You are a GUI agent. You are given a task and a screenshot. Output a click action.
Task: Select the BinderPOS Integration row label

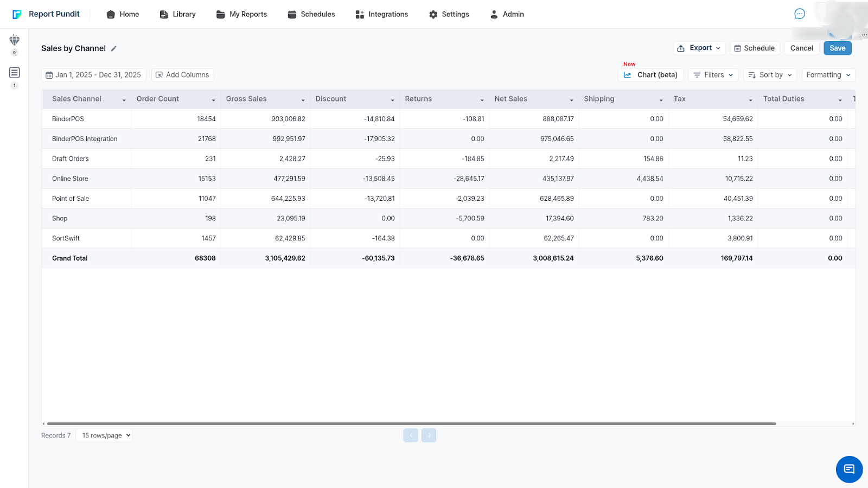click(x=85, y=139)
